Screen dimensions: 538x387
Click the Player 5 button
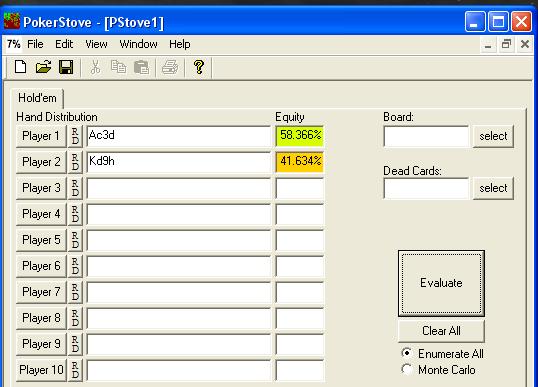41,240
